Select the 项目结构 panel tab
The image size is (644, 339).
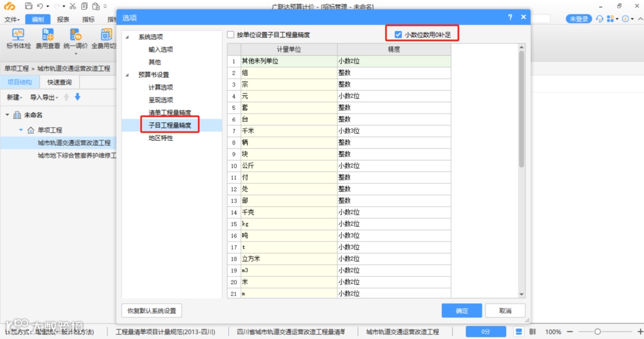[20, 82]
